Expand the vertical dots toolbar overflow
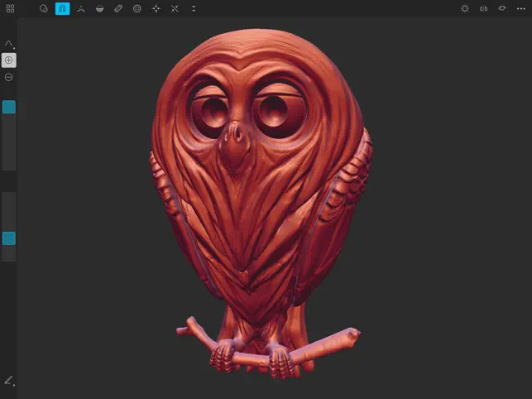 (x=194, y=8)
